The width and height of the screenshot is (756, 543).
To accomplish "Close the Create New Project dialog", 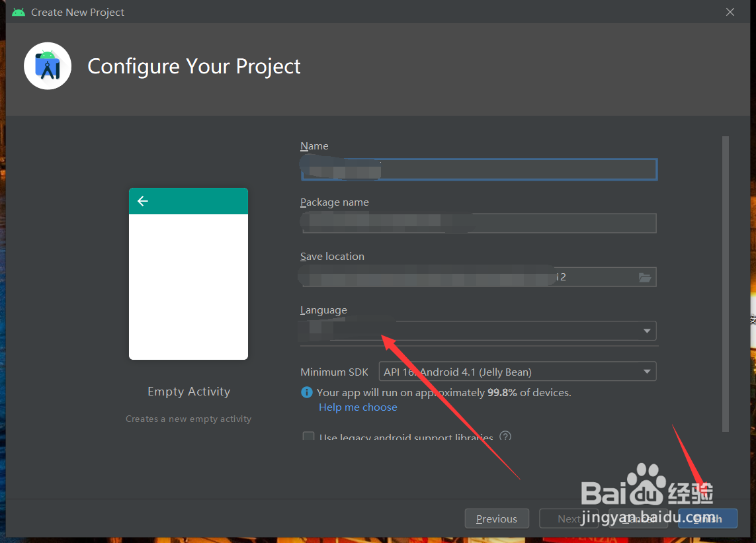I will [730, 12].
